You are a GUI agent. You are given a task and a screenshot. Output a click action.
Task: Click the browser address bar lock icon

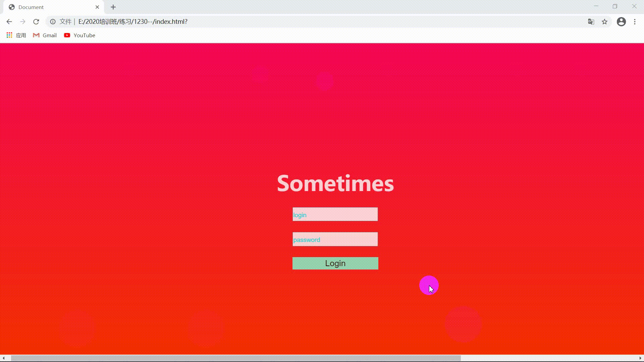pyautogui.click(x=53, y=22)
